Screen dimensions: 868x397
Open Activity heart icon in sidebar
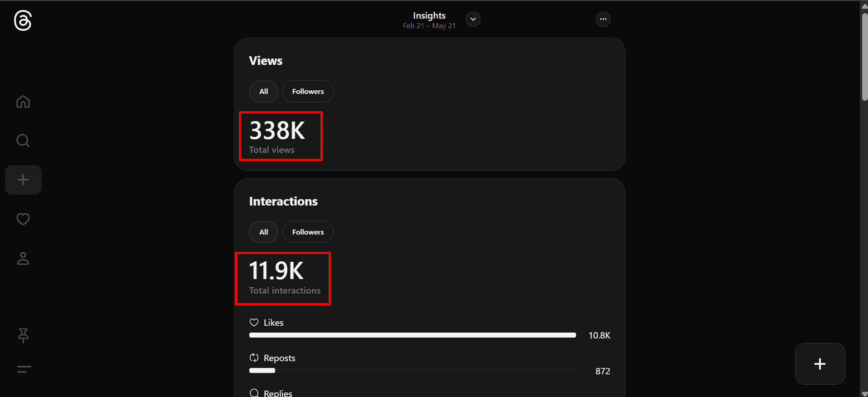point(23,219)
